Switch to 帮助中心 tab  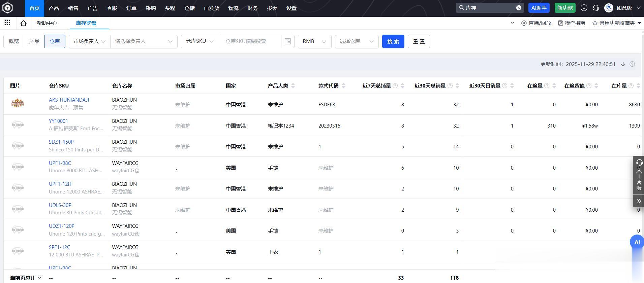(x=47, y=23)
